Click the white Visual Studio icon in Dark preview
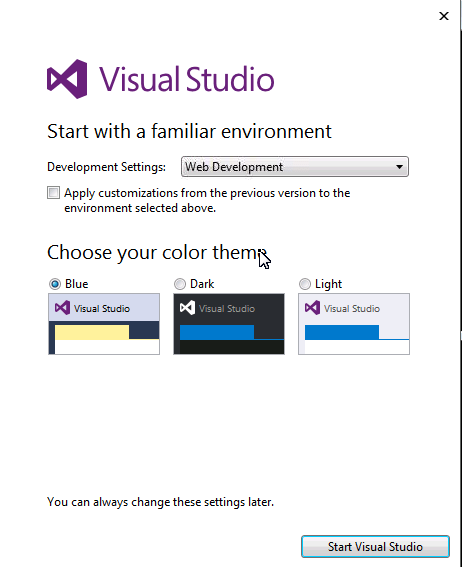The image size is (462, 567). click(x=187, y=308)
